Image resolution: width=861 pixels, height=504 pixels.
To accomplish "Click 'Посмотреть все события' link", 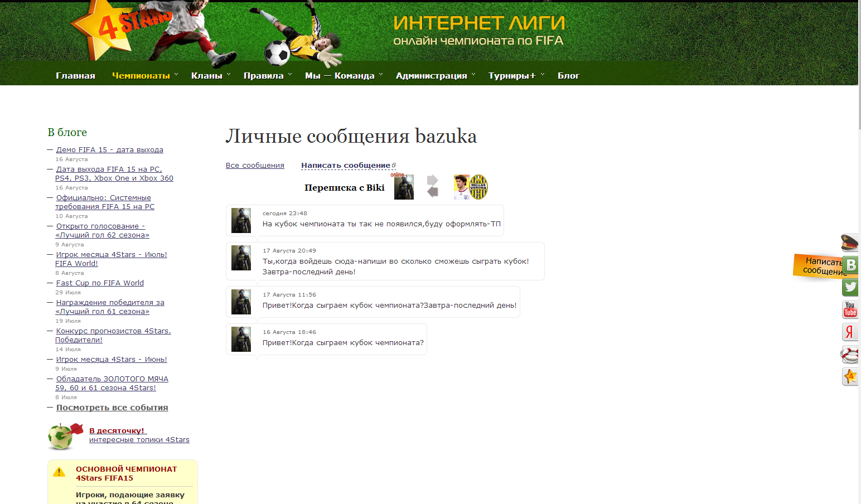I will pyautogui.click(x=112, y=408).
